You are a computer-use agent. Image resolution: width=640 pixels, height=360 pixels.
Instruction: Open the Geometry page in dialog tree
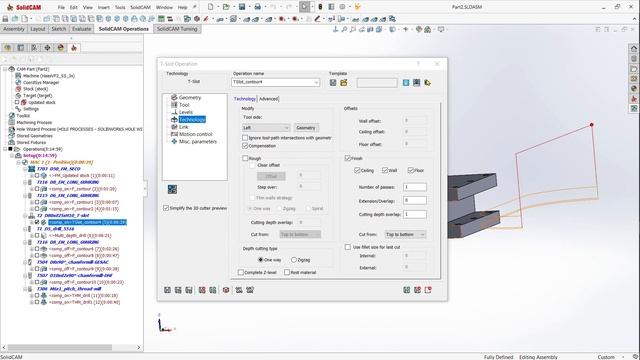click(x=189, y=98)
